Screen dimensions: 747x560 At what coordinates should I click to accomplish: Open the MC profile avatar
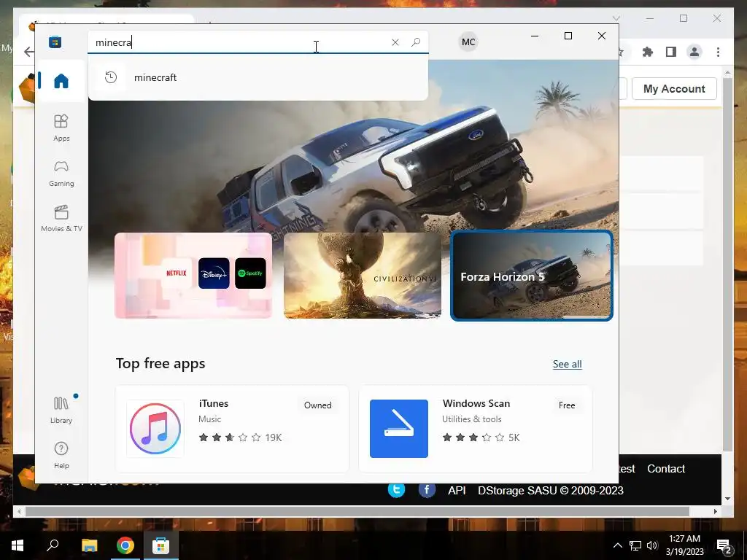(x=468, y=42)
